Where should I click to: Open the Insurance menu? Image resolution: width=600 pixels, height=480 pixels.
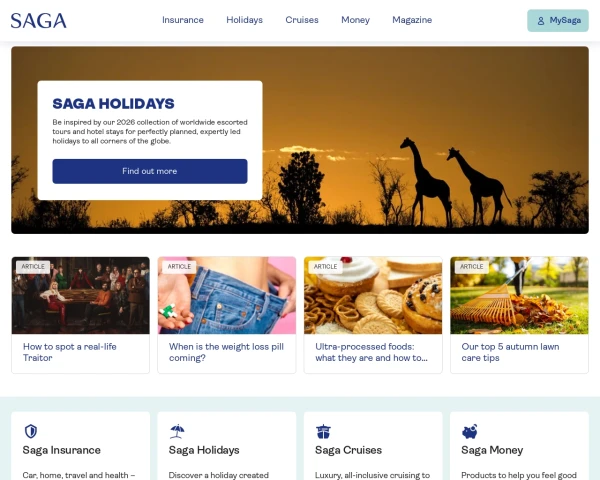(x=183, y=20)
